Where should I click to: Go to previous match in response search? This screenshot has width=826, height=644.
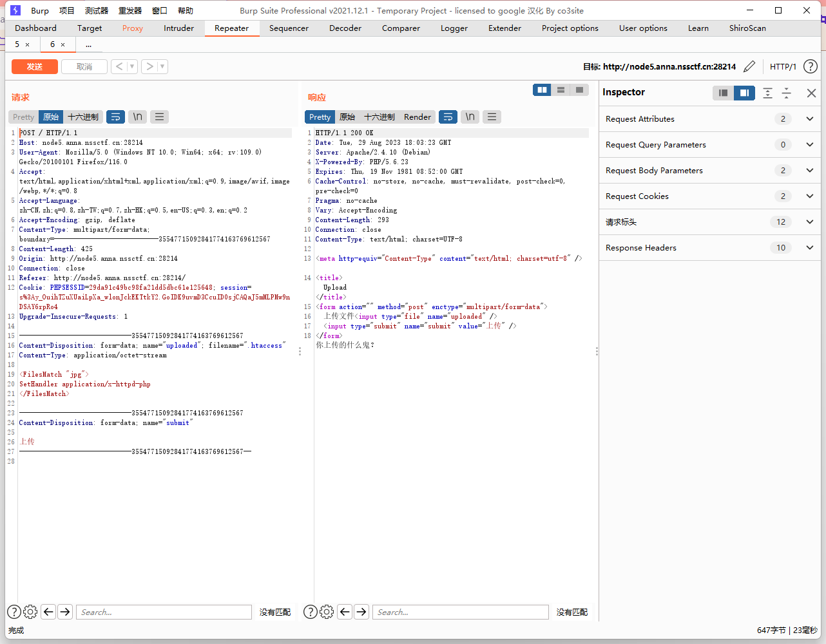(345, 612)
